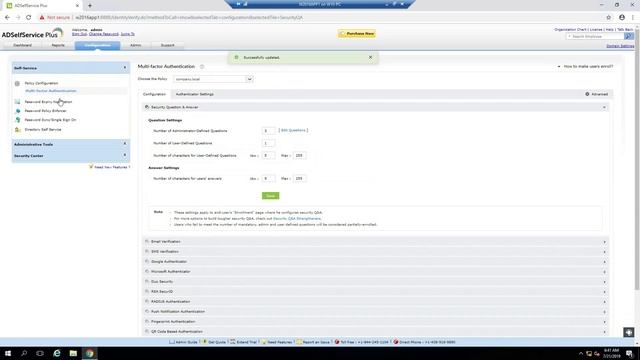Enable the Push Notification Authentication checkbox

tap(147, 311)
